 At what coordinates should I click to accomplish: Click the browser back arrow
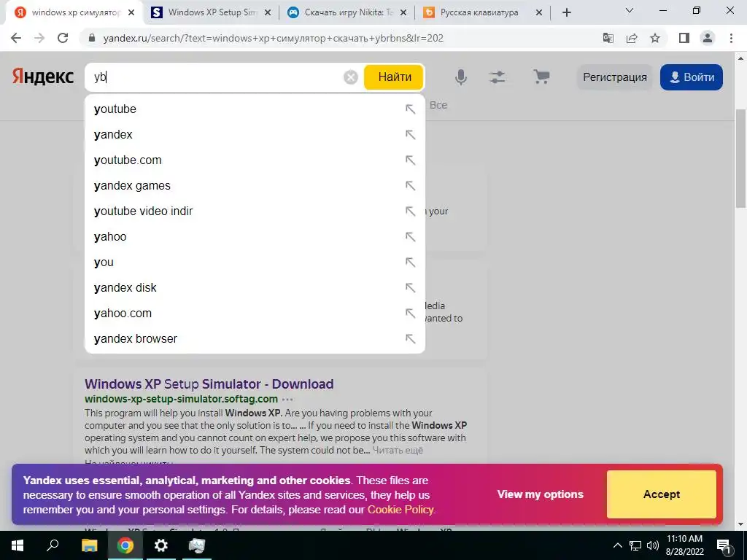16,38
